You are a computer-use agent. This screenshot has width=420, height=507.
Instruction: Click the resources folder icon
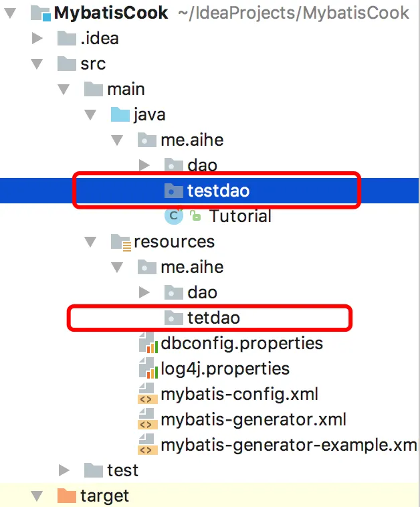[x=120, y=243]
